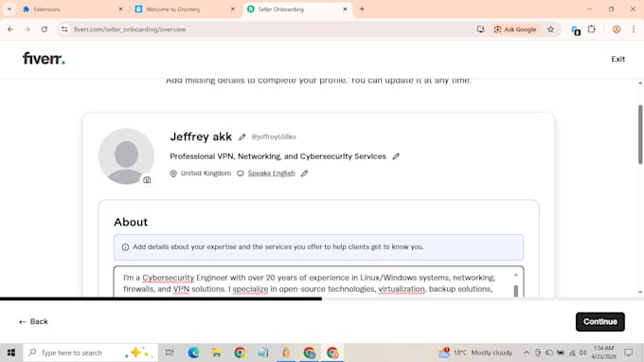The width and height of the screenshot is (644, 362).
Task: Close the Extensions tab
Action: coord(120,9)
